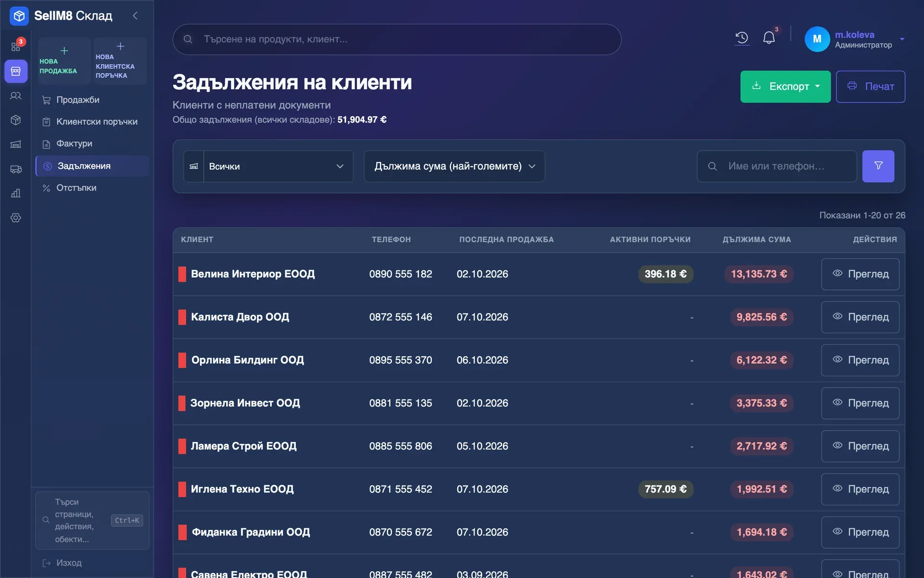Click Преглед for Калиста Двор ООД
Screen dimensions: 924x578
(x=860, y=317)
